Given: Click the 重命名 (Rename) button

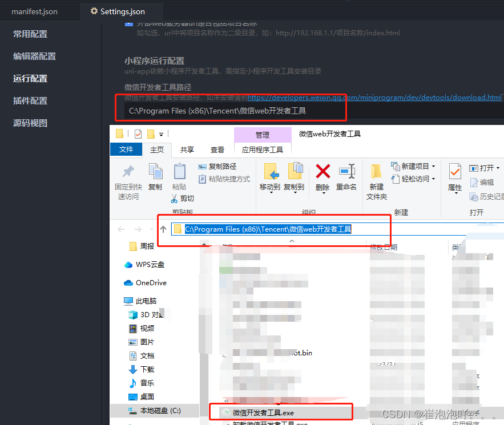Looking at the screenshot, I should tap(346, 177).
